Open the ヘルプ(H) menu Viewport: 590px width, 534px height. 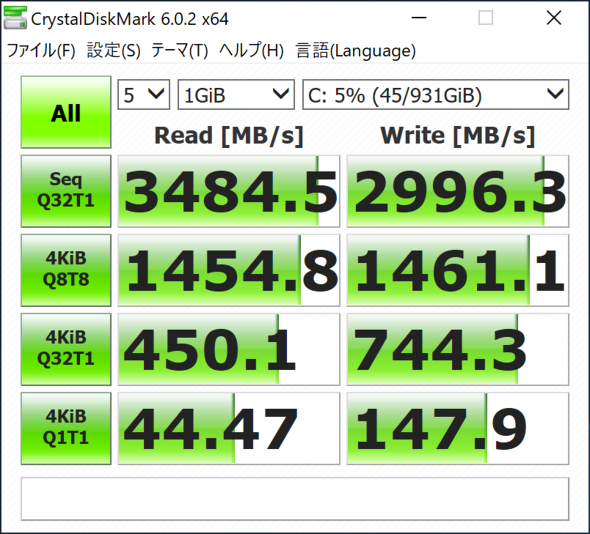251,50
